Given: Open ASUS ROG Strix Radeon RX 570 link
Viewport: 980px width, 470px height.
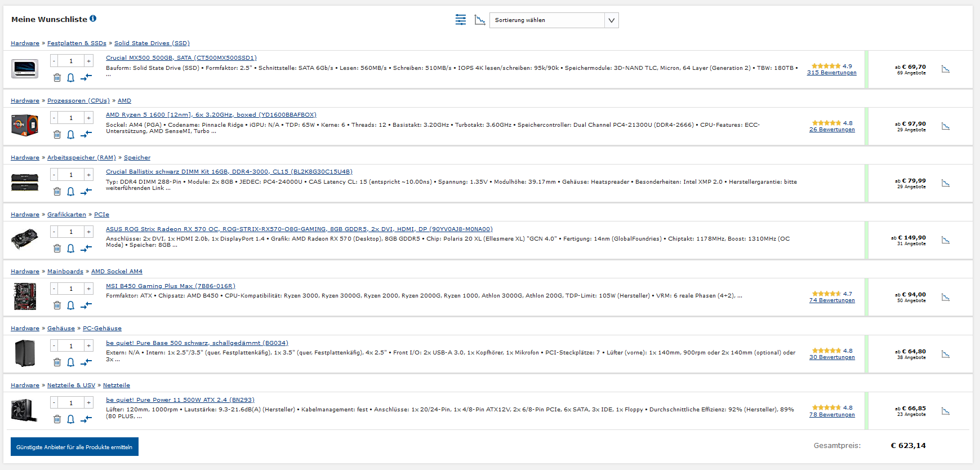Looking at the screenshot, I should [299, 229].
